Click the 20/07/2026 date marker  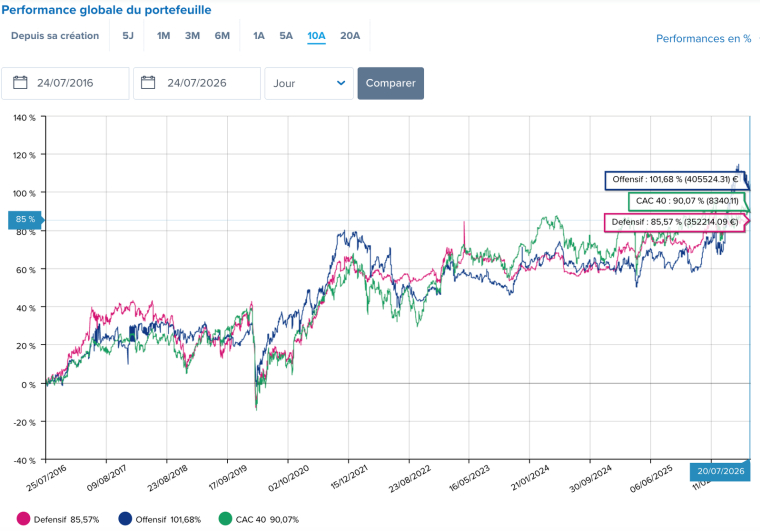click(x=720, y=471)
